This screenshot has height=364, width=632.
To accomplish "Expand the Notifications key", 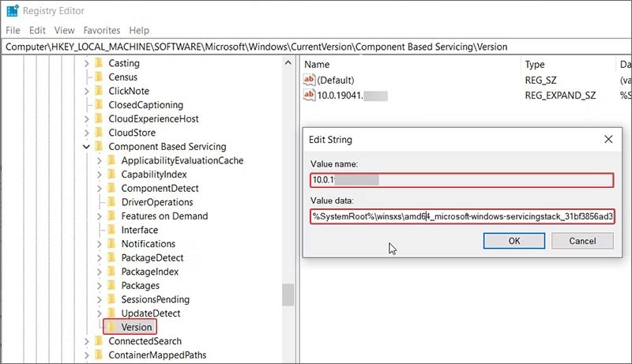I will 100,244.
